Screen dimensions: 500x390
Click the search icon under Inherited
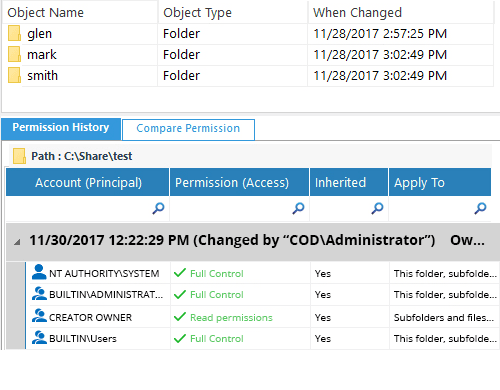pyautogui.click(x=377, y=208)
